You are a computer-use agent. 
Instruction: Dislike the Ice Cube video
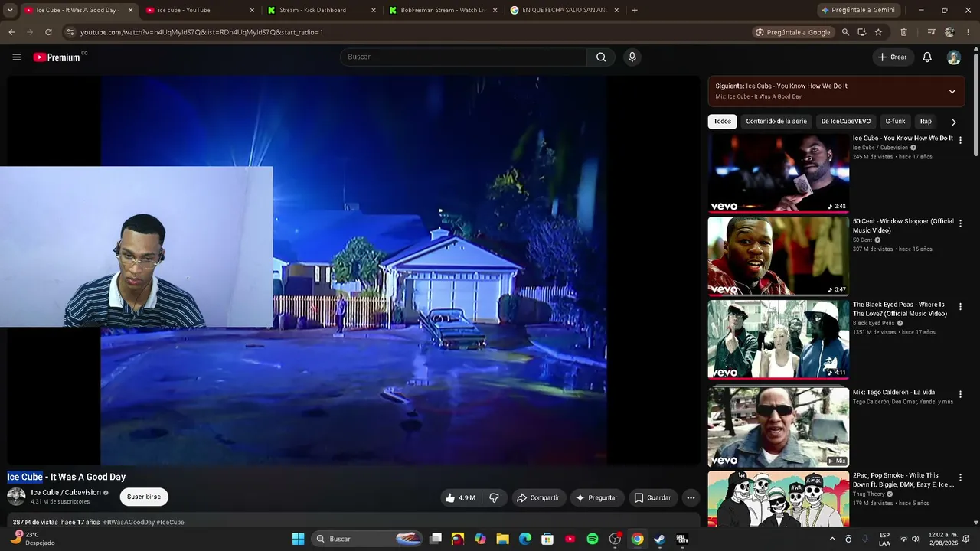[494, 497]
